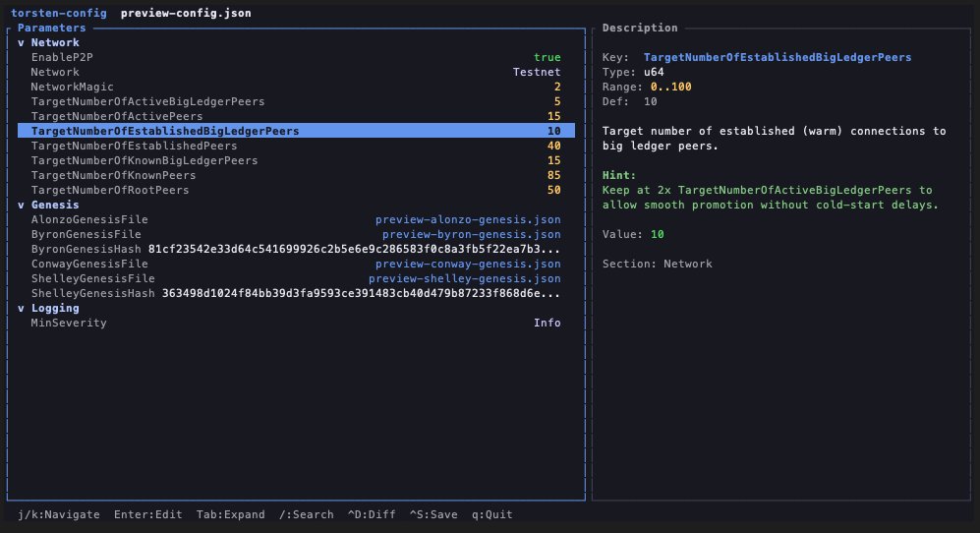Click value 85 of TargetNumberOfKnownPeers

pyautogui.click(x=553, y=175)
